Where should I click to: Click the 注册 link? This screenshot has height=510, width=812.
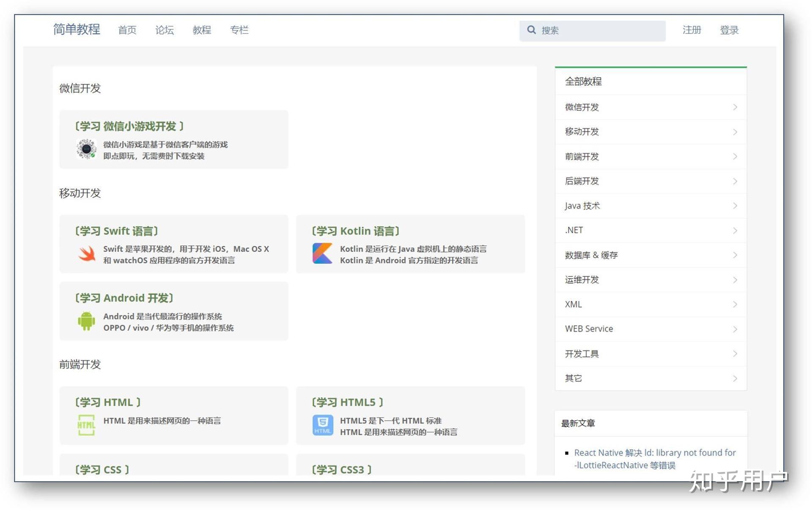(x=691, y=30)
